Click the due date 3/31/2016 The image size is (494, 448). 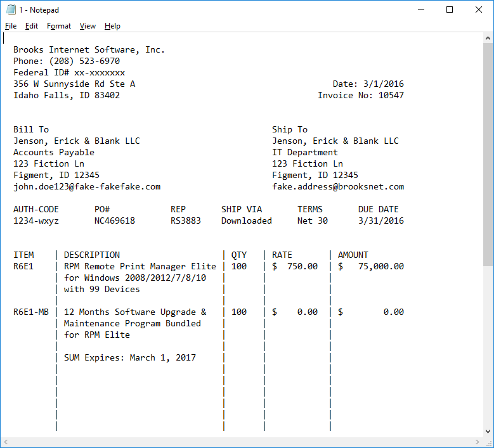381,221
